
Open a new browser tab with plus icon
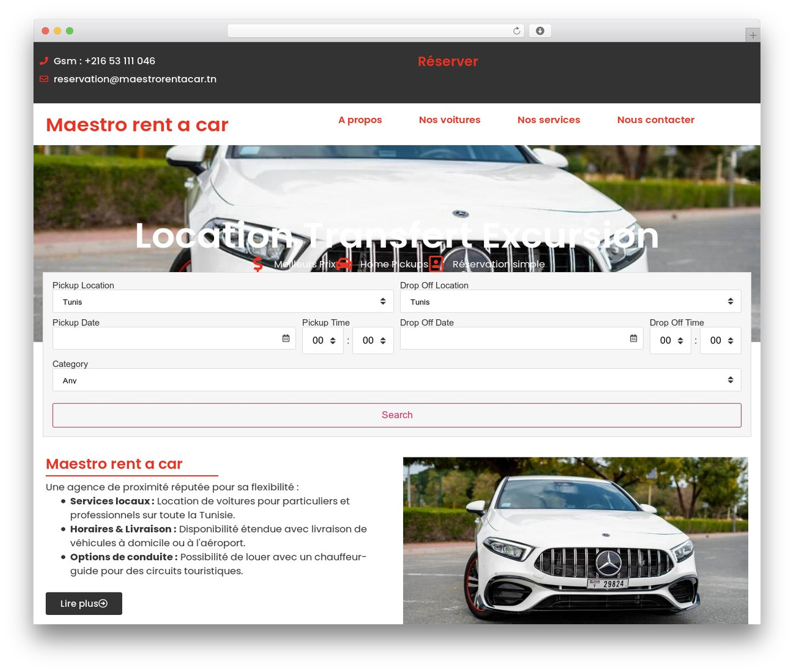[x=752, y=35]
